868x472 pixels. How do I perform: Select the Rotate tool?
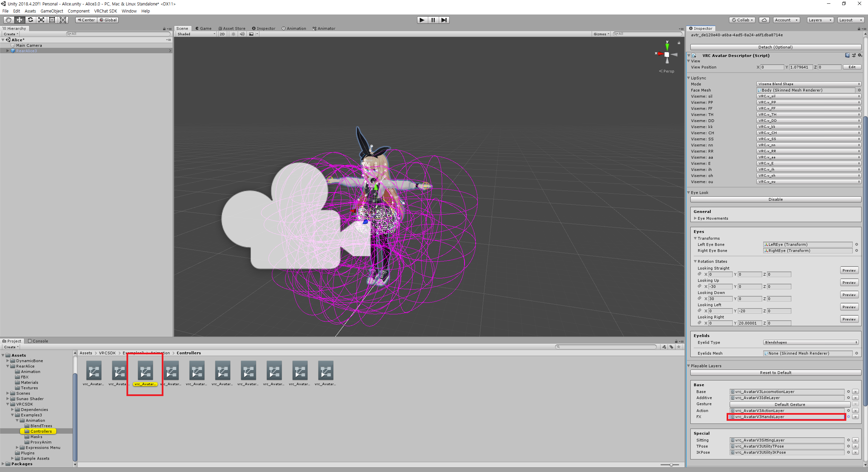(31, 20)
